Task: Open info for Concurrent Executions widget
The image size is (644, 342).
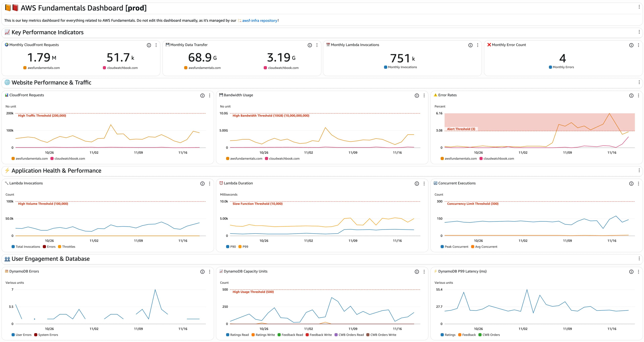Action: [631, 184]
